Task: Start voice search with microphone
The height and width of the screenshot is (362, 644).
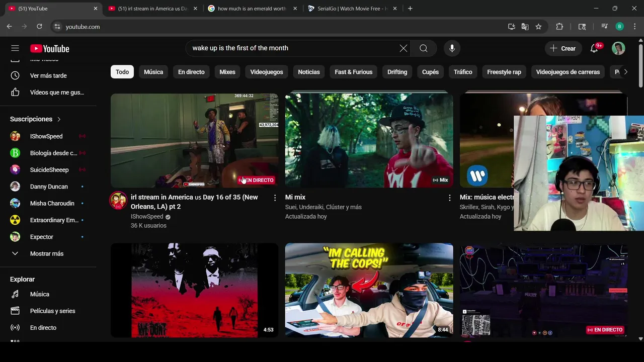Action: coord(452,48)
